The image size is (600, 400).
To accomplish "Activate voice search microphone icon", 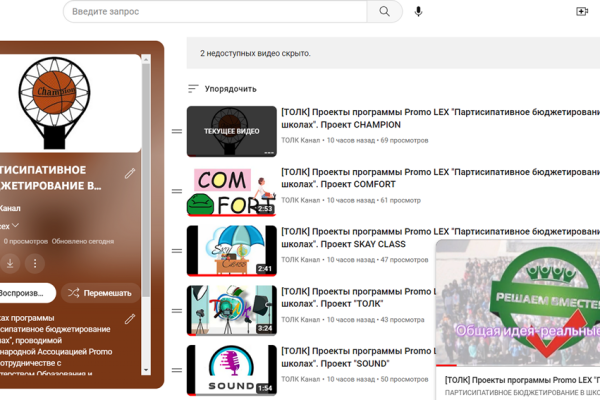I will point(418,11).
